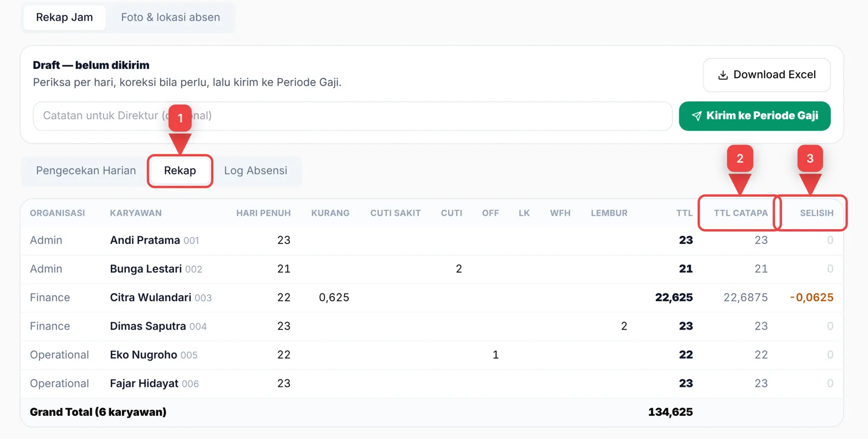
Task: Click the SELISIH column header
Action: click(x=816, y=213)
